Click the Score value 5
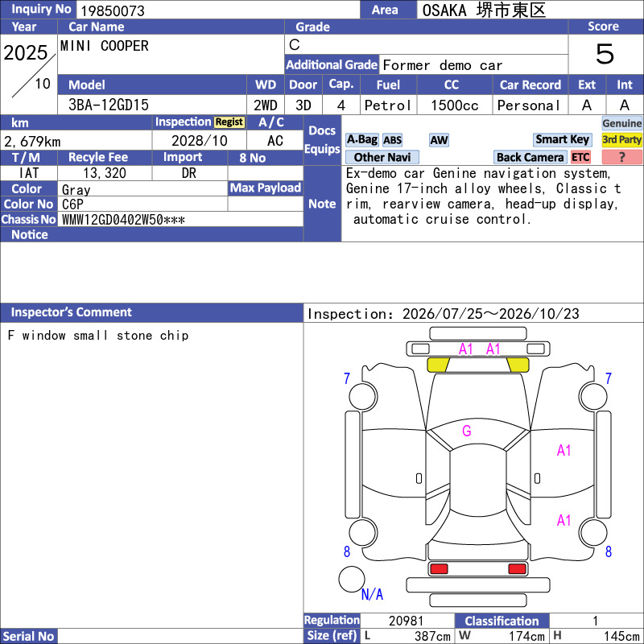 pos(605,54)
